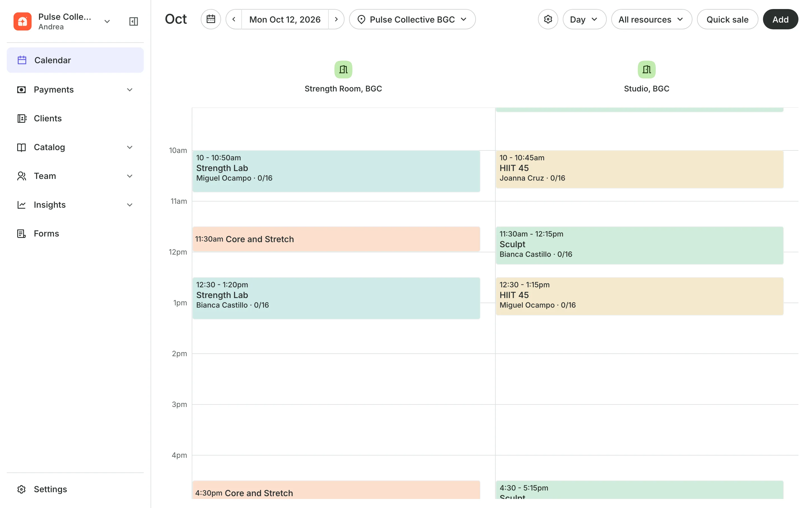Click the Catalog book icon
812x508 pixels.
click(21, 147)
